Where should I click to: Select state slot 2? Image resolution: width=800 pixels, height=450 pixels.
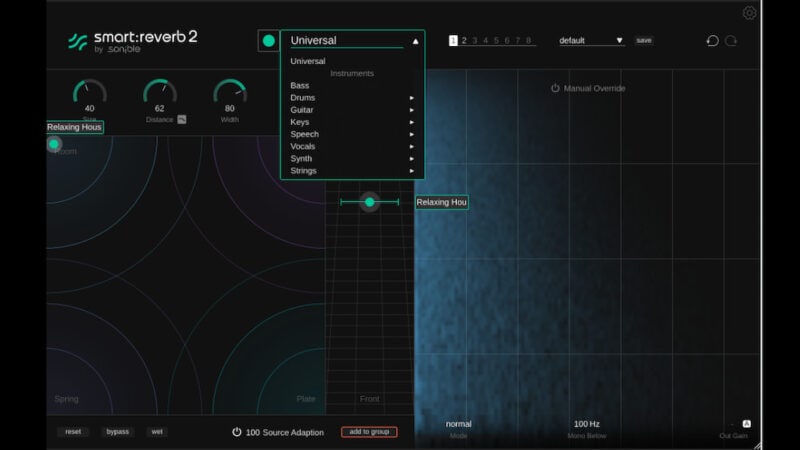click(464, 40)
